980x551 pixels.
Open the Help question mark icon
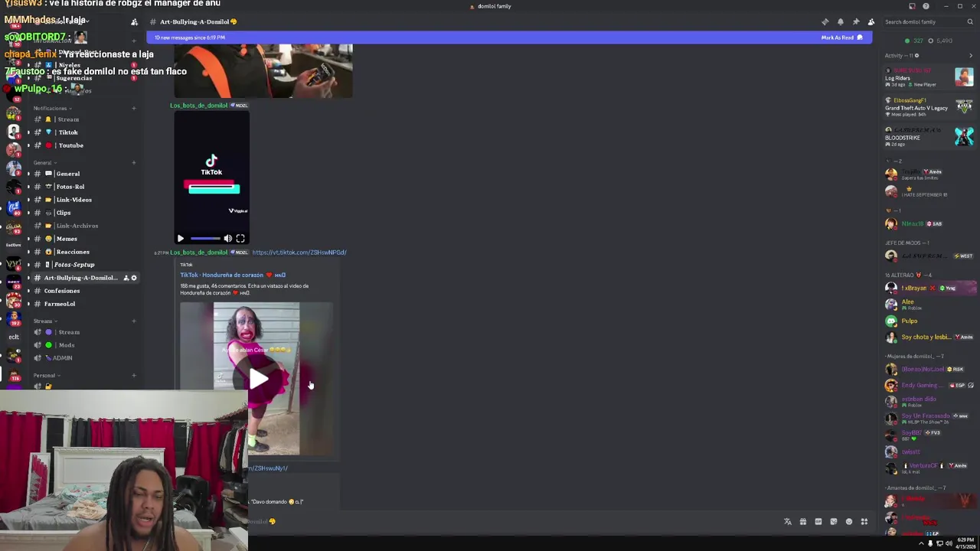click(x=926, y=6)
